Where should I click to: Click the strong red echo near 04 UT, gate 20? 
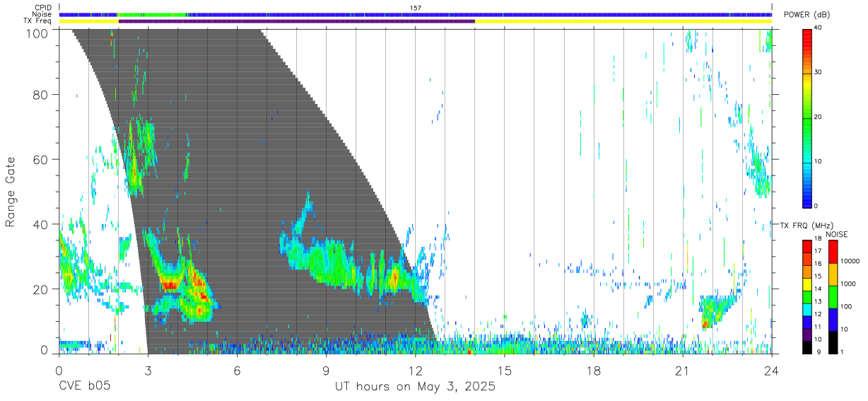170,285
